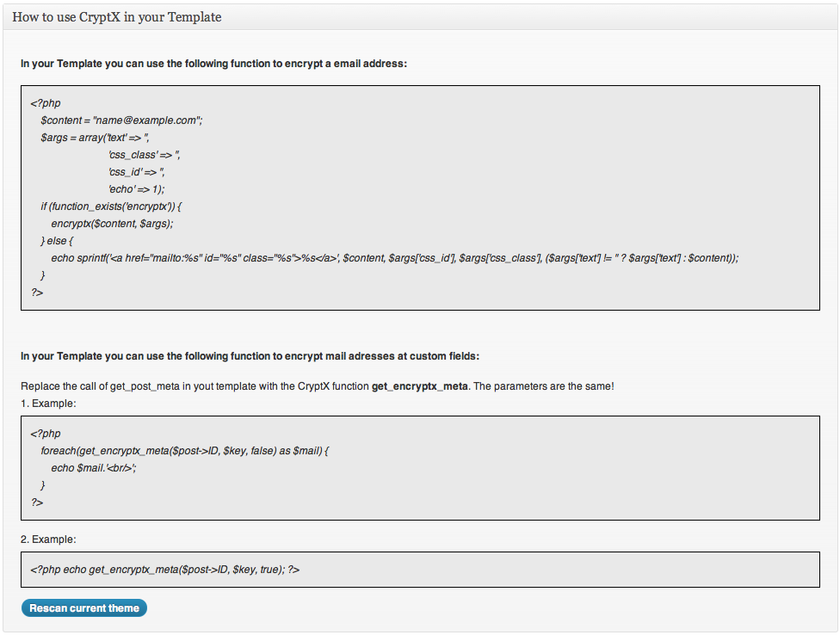
Task: Click the 'css_class' array entry line
Action: (x=144, y=155)
